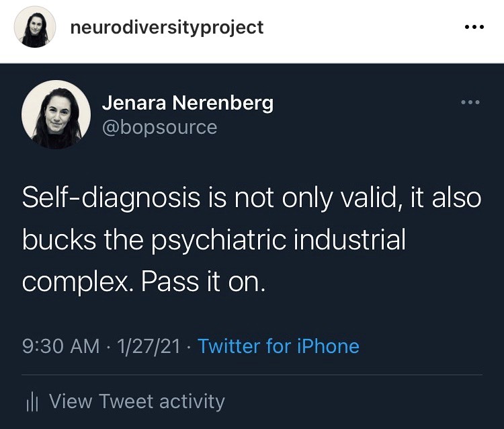504x429 pixels.
Task: Click the word complex. in tweet
Action: (x=78, y=283)
